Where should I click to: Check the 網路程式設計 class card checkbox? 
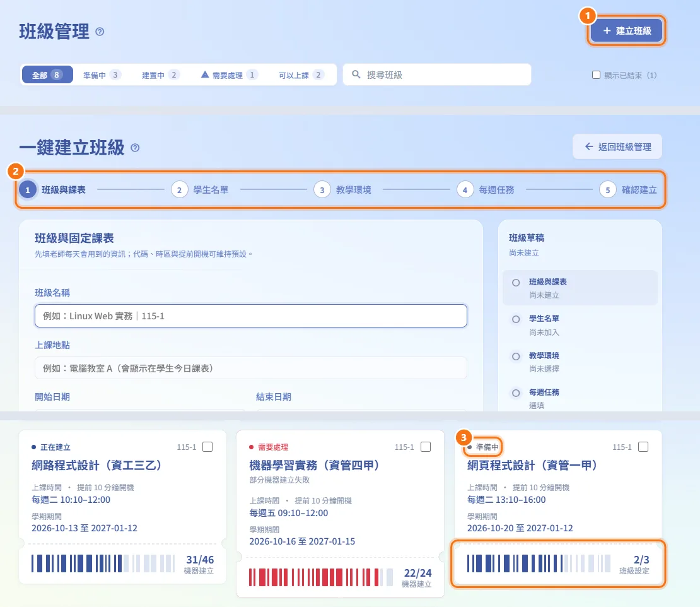[x=207, y=447]
